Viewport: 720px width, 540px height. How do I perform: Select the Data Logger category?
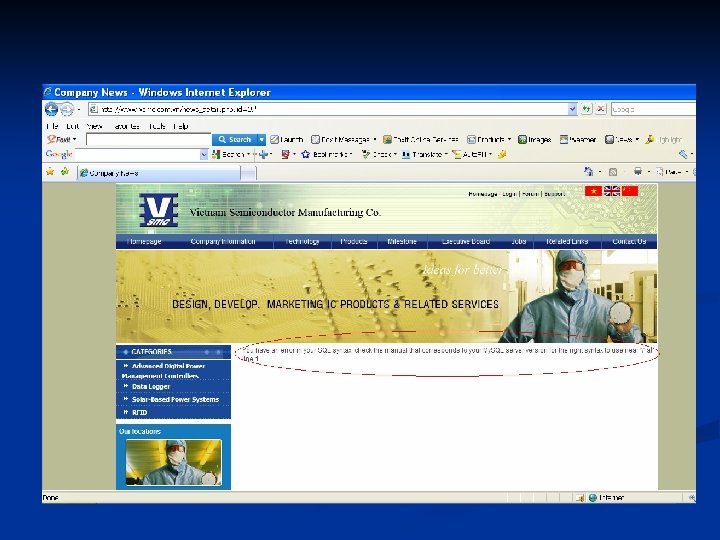[x=151, y=387]
